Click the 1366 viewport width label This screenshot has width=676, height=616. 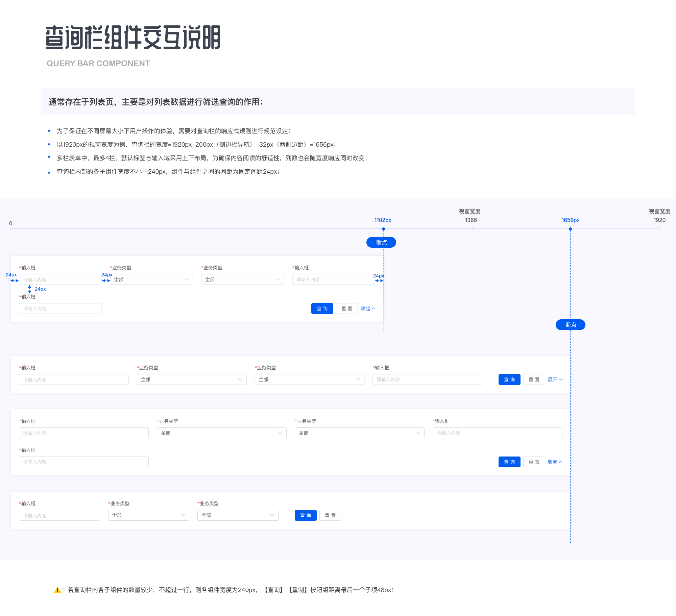471,220
